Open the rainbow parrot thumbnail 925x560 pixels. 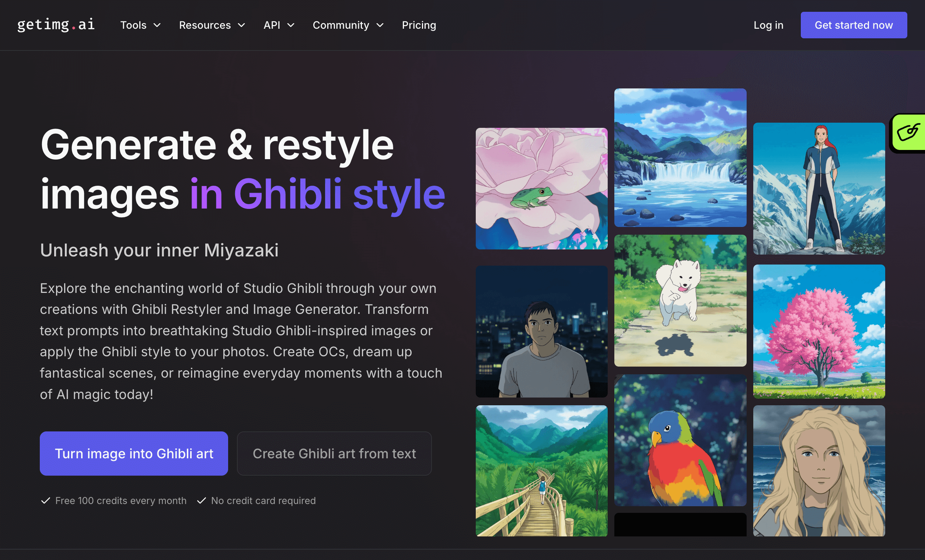coord(680,441)
